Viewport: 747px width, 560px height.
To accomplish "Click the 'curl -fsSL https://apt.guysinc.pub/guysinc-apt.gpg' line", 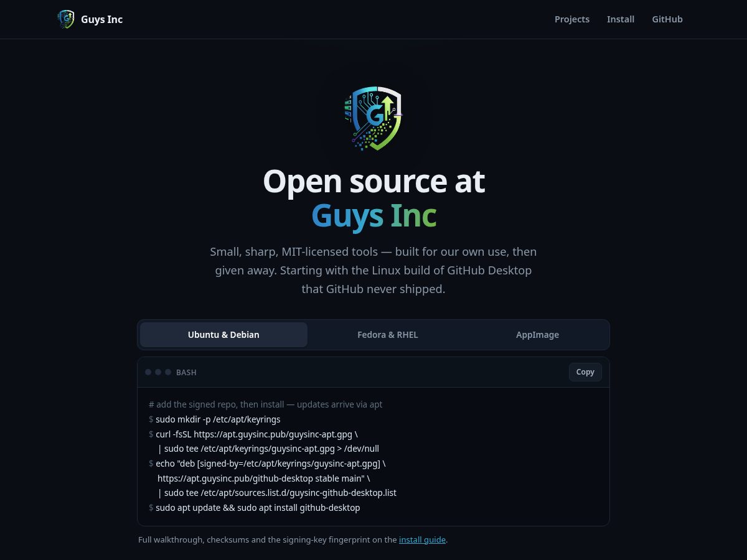I will pos(253,434).
